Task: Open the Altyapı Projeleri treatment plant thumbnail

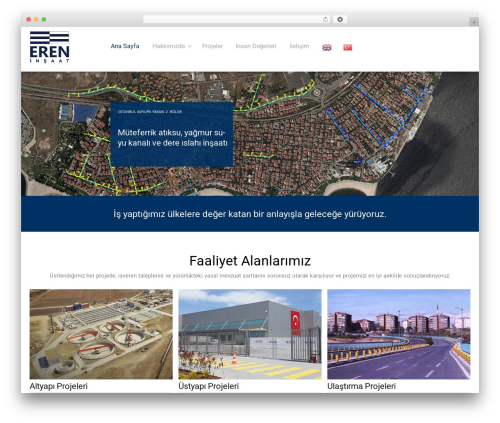Action: [101, 334]
